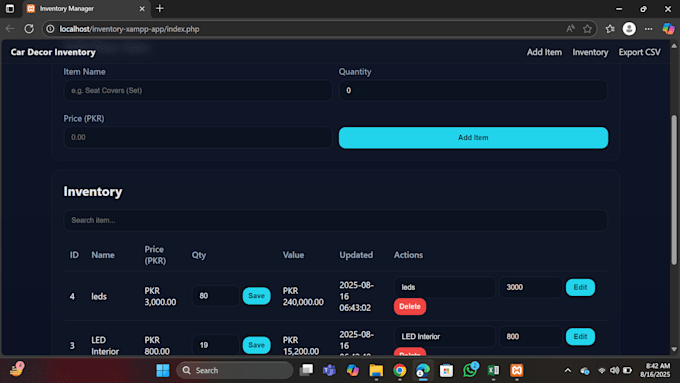The image size is (680, 383).
Task: Click the browser back arrow
Action: point(10,29)
